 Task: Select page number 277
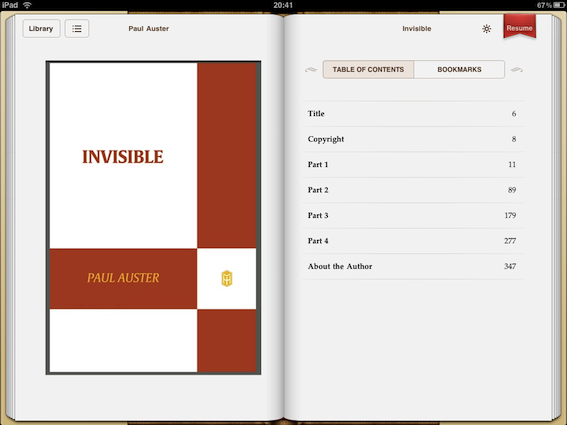pyautogui.click(x=510, y=241)
